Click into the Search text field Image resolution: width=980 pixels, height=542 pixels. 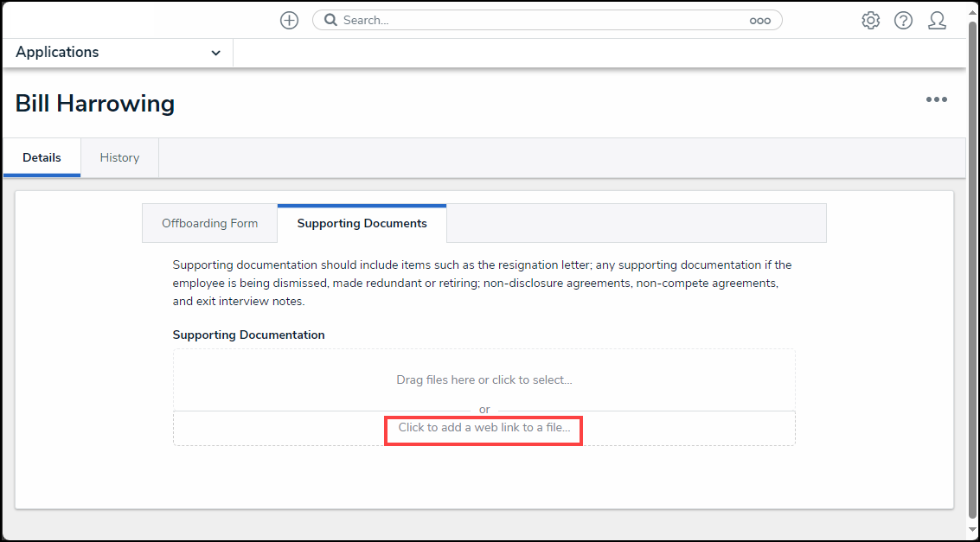tap(536, 21)
